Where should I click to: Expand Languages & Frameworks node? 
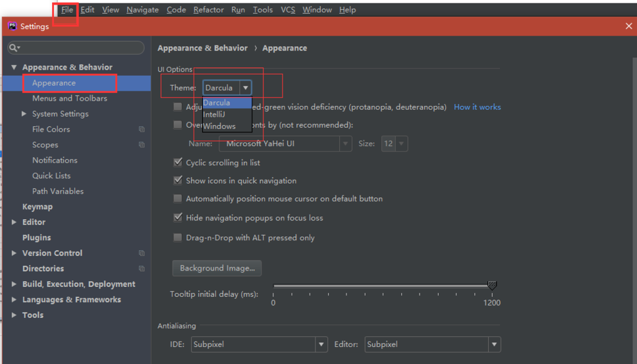(14, 299)
